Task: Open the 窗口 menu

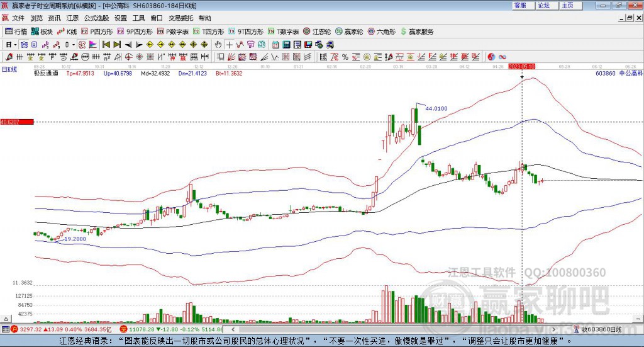Action: click(x=157, y=18)
